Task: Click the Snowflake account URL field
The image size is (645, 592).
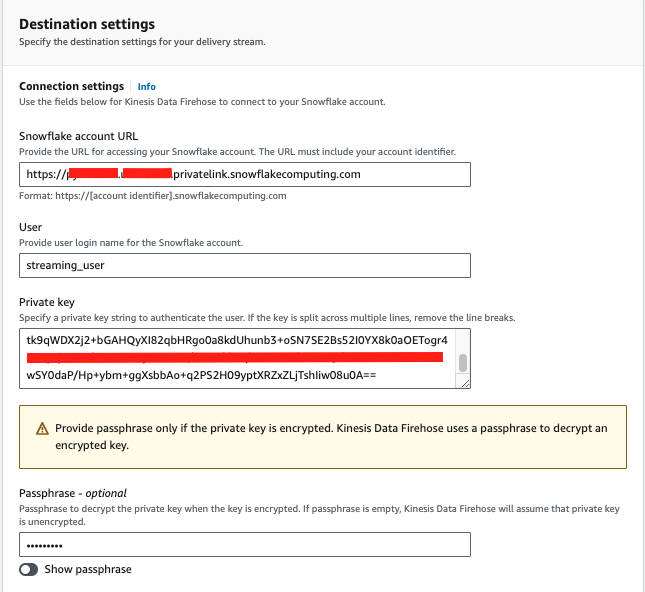Action: pos(244,174)
